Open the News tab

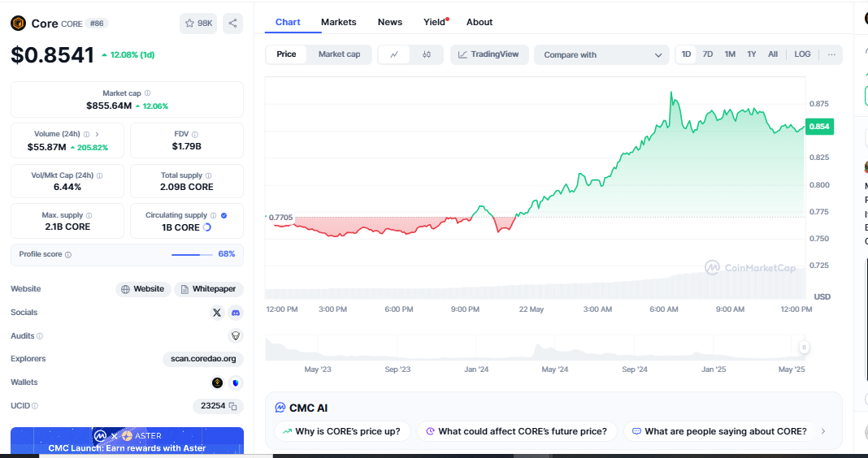pyautogui.click(x=390, y=22)
